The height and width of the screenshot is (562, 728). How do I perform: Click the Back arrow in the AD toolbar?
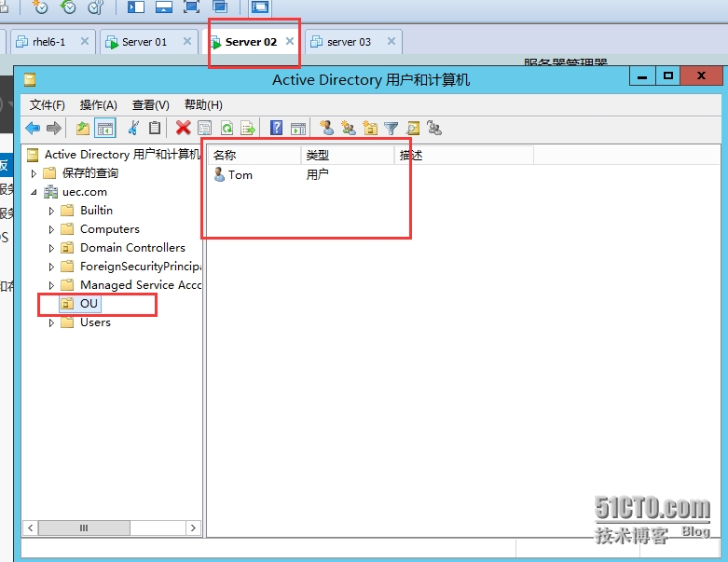(x=33, y=128)
